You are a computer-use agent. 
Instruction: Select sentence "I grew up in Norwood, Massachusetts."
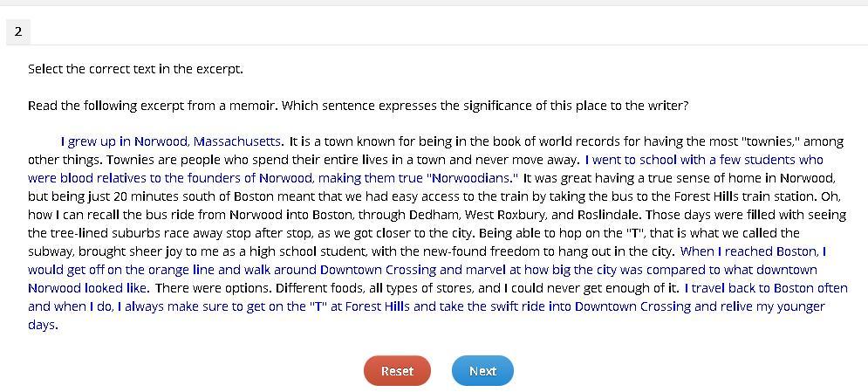173,141
